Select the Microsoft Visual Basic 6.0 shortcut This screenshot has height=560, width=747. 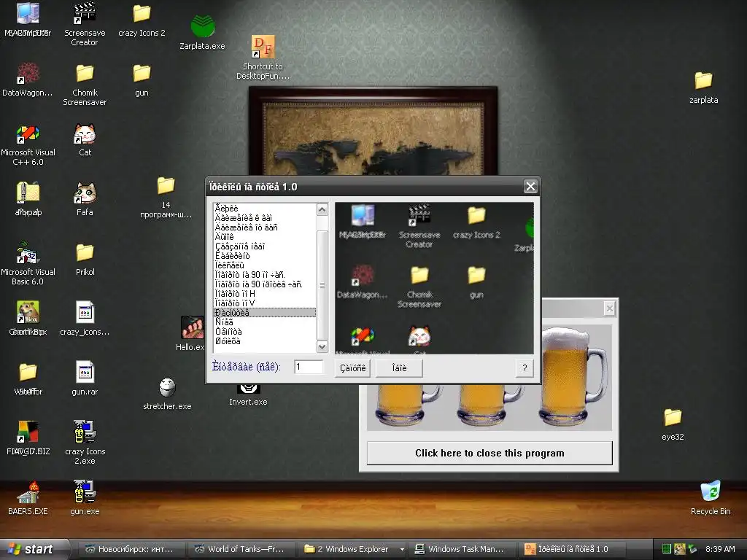pos(28,264)
